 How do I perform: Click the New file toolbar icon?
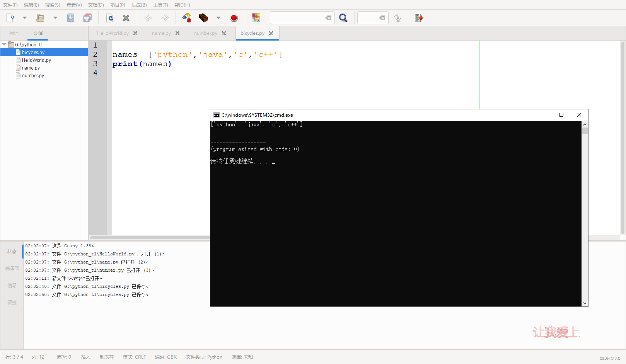point(10,18)
